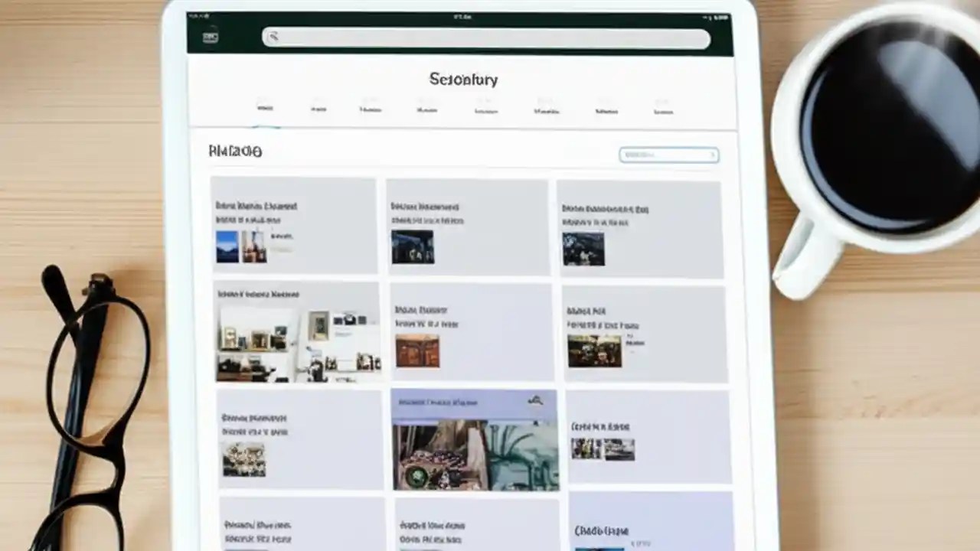980x551 pixels.
Task: Click the small arrow icon in the filter box
Action: pyautogui.click(x=710, y=155)
